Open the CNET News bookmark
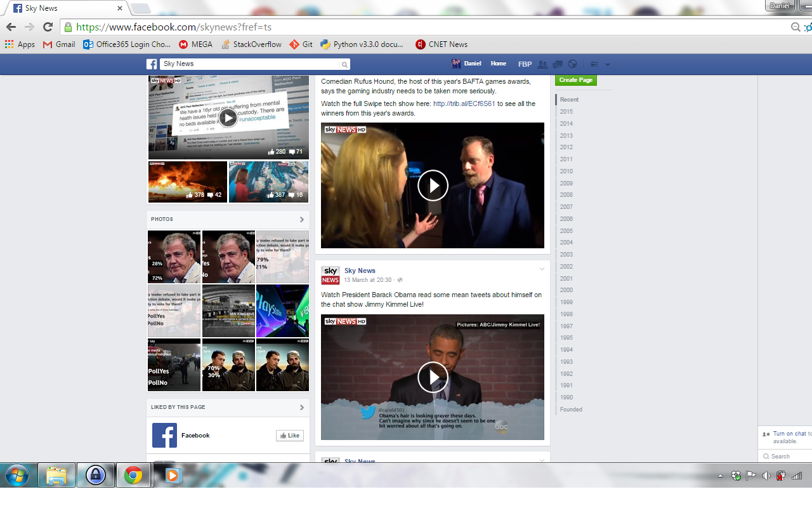 click(442, 44)
